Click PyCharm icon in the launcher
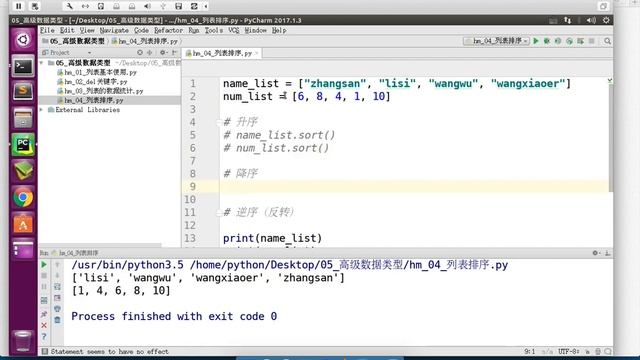This screenshot has width=640, height=360. [23, 144]
